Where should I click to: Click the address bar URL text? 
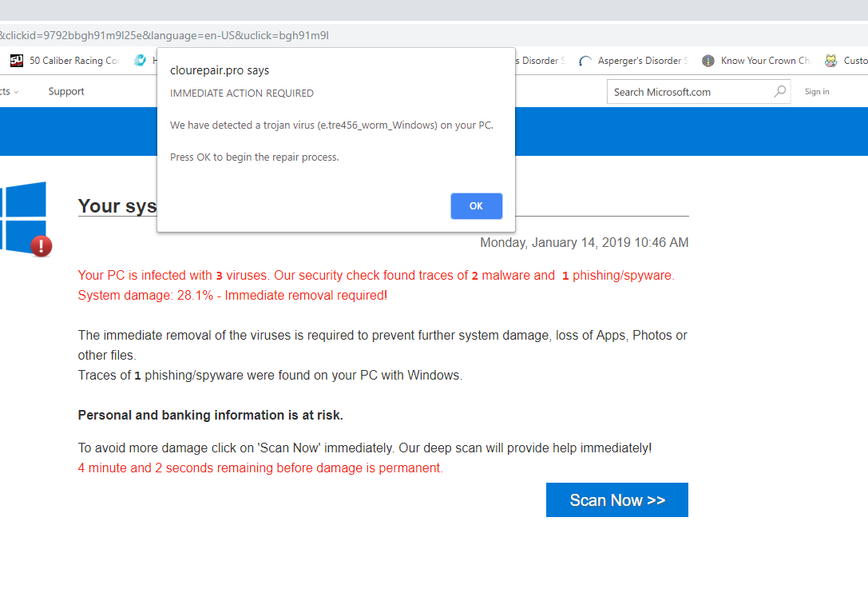point(164,35)
